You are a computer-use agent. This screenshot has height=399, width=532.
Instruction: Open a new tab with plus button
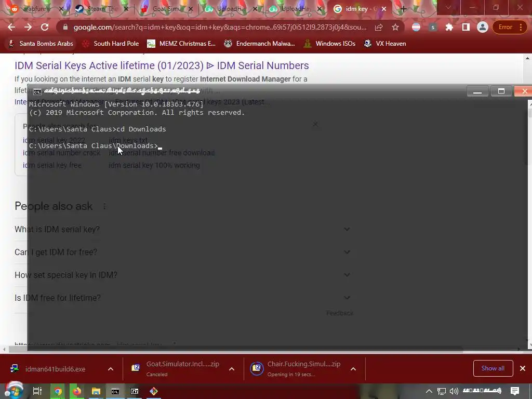(403, 9)
